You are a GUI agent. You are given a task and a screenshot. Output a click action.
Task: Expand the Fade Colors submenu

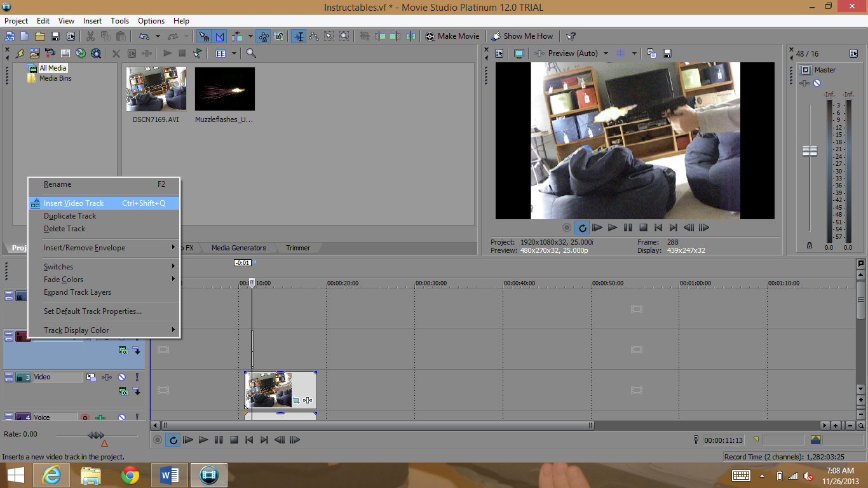pyautogui.click(x=104, y=280)
